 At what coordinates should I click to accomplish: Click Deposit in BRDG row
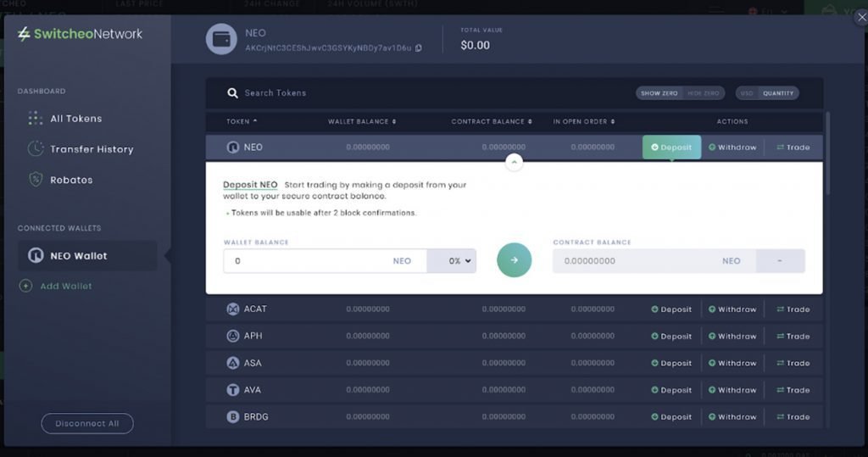(671, 416)
